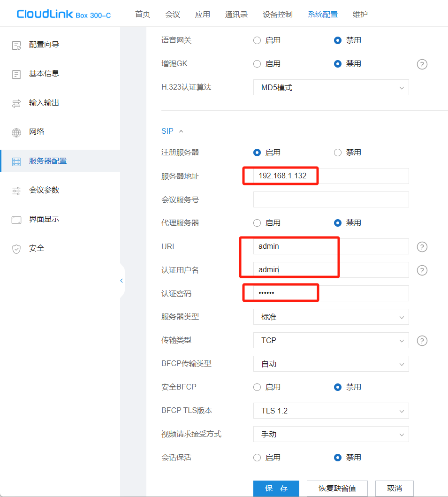Image resolution: width=448 pixels, height=497 pixels.
Task: Click the 会议参数 sliders icon
Action: pos(16,191)
